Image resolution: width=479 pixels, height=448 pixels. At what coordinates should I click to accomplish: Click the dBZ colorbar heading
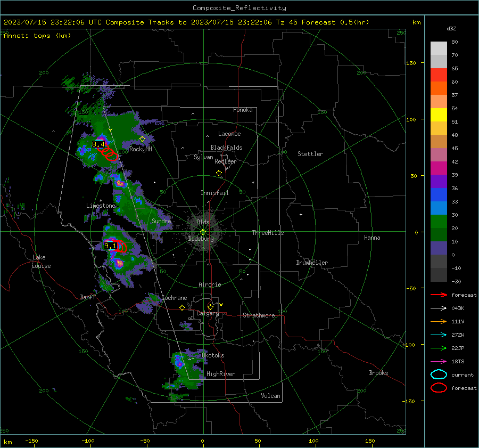click(x=451, y=28)
